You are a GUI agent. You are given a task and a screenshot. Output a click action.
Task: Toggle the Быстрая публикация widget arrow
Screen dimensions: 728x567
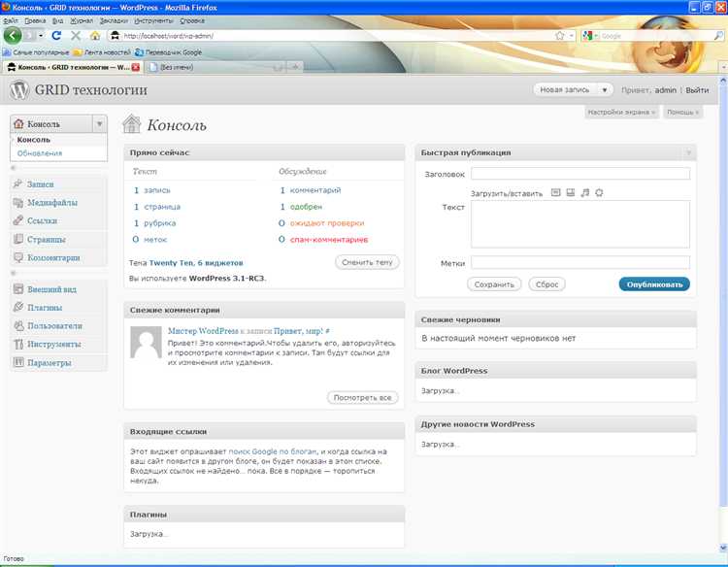pyautogui.click(x=688, y=152)
